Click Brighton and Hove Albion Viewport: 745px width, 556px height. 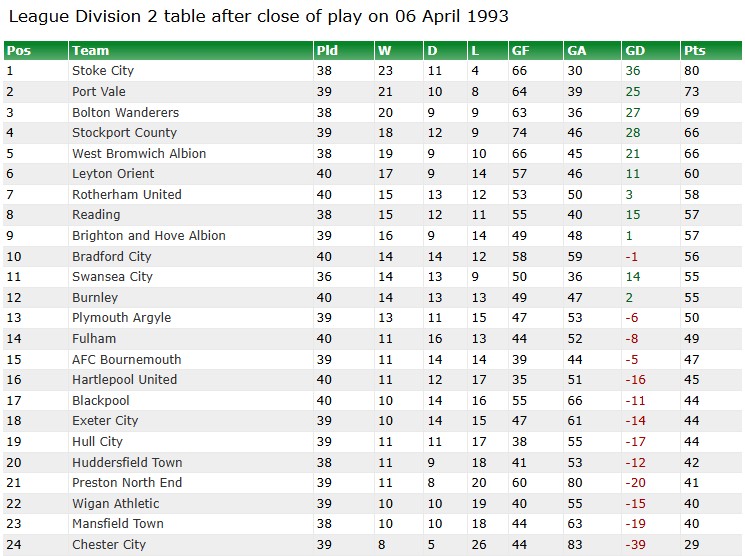[149, 236]
